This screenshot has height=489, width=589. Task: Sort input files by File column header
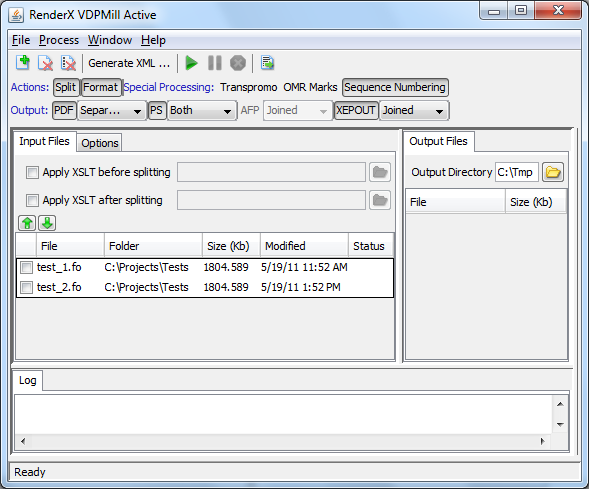pyautogui.click(x=70, y=246)
